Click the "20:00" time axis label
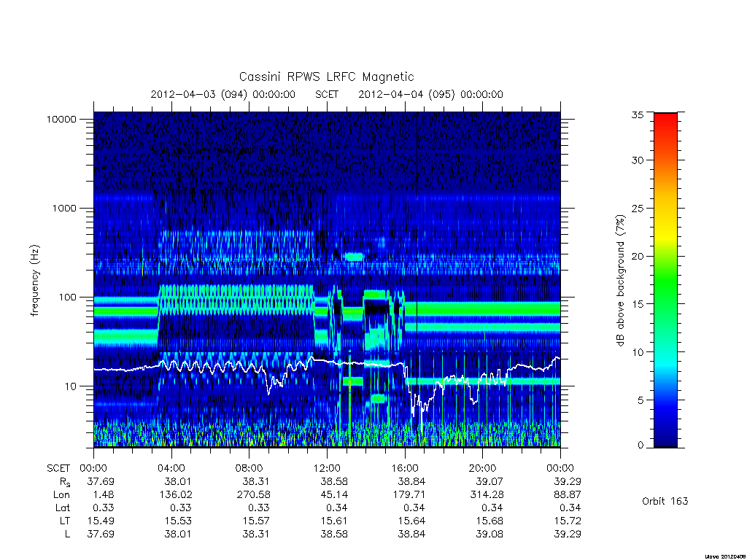The image size is (747, 560). pyautogui.click(x=483, y=468)
